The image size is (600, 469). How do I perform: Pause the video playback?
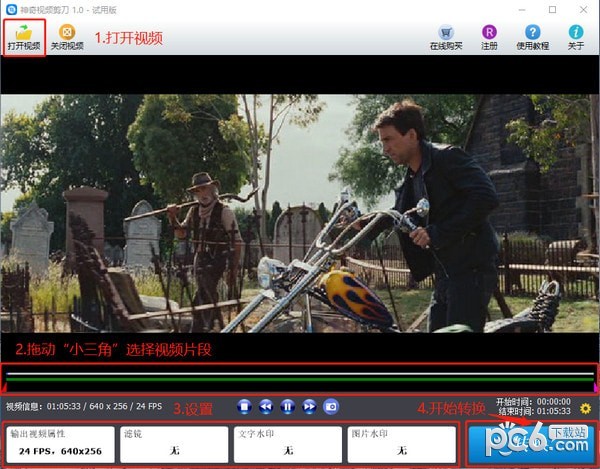(x=287, y=406)
